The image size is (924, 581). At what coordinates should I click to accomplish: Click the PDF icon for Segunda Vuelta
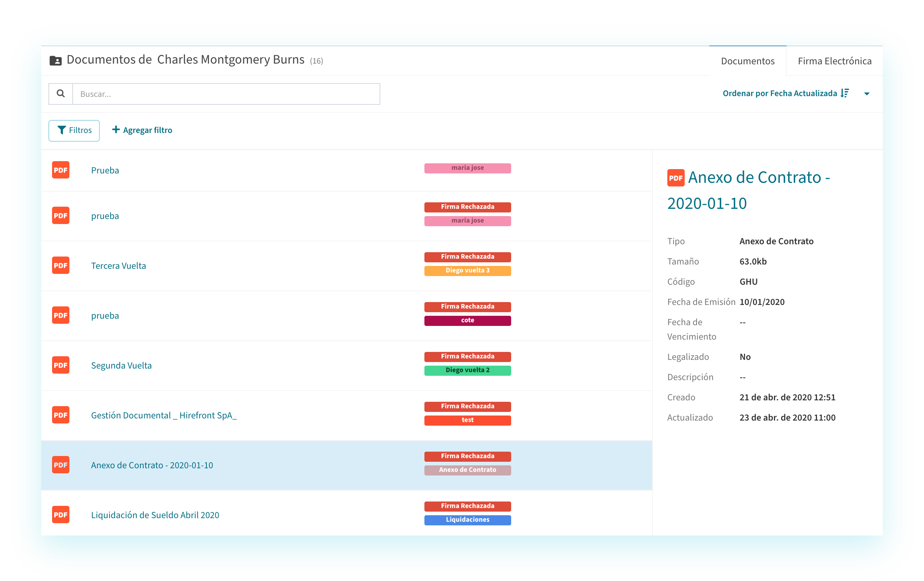61,365
